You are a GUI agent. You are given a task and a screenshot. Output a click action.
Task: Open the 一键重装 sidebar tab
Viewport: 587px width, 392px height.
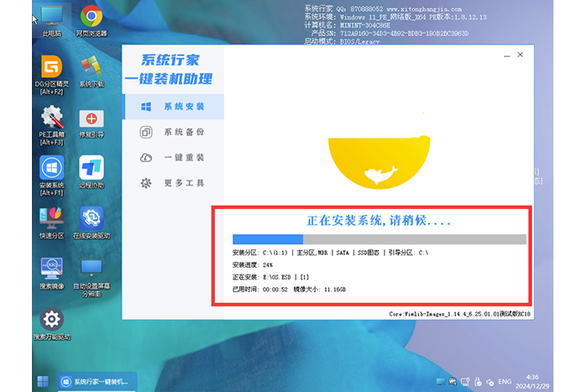pyautogui.click(x=173, y=158)
